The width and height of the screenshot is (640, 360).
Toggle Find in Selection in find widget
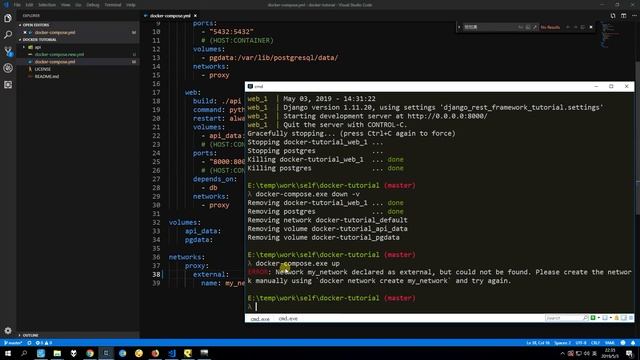[583, 27]
